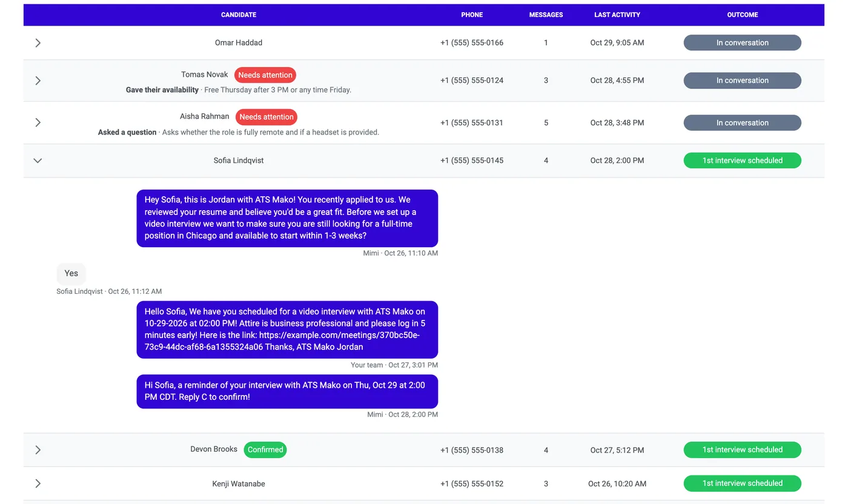This screenshot has width=848, height=504.
Task: Click phone number +1 (555) 555-0145
Action: click(472, 161)
